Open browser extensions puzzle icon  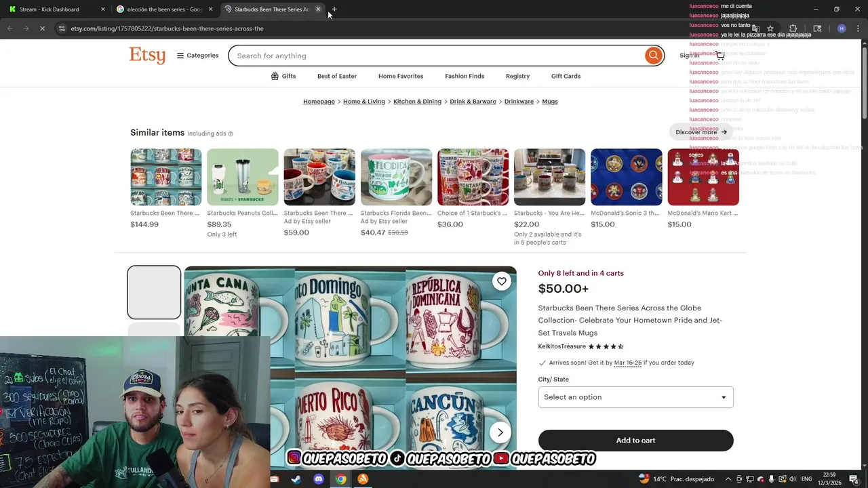793,28
